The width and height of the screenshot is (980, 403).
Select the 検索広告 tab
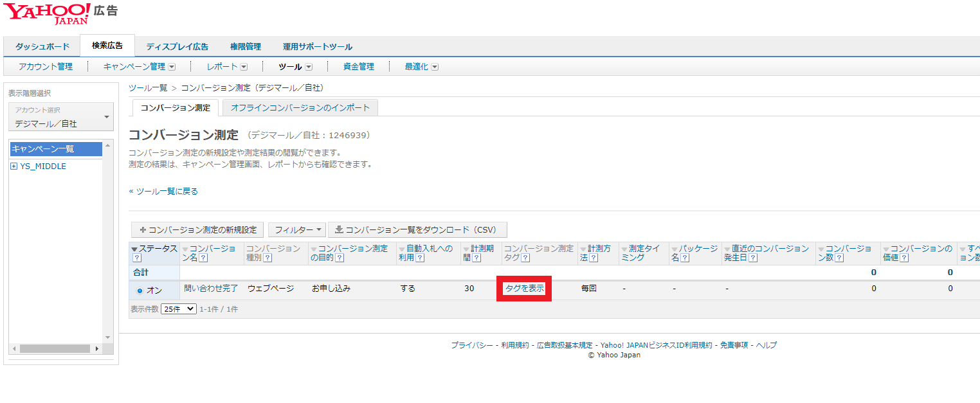[x=107, y=46]
